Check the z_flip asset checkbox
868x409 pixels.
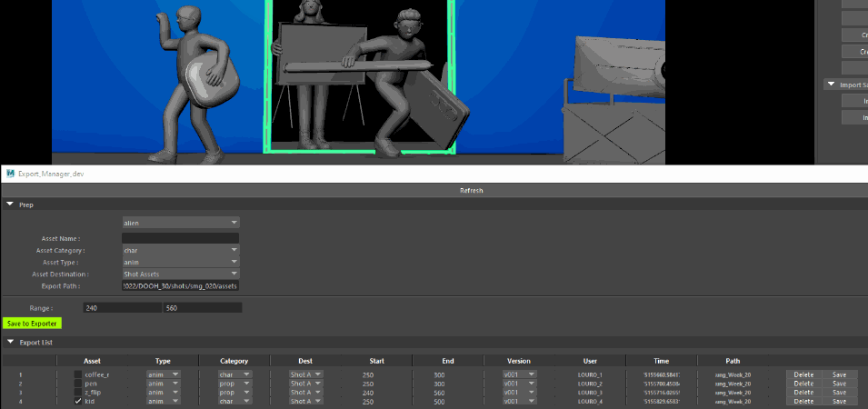point(78,392)
